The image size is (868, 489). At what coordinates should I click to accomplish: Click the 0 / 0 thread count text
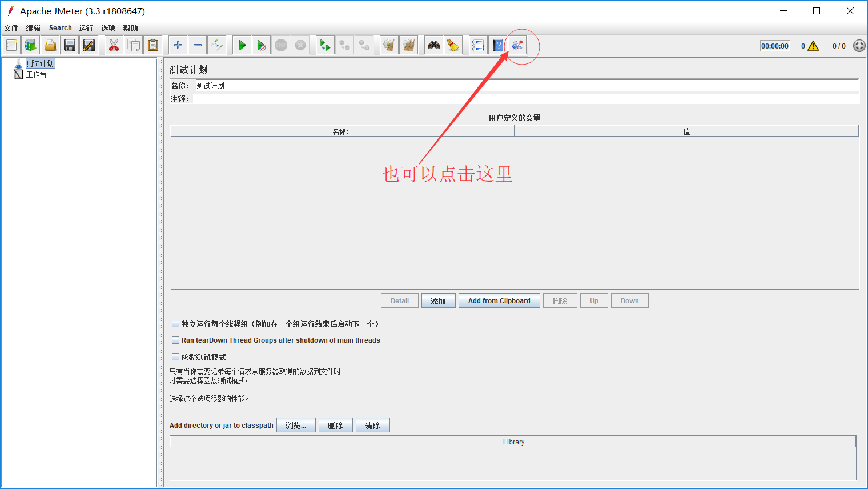coord(839,46)
